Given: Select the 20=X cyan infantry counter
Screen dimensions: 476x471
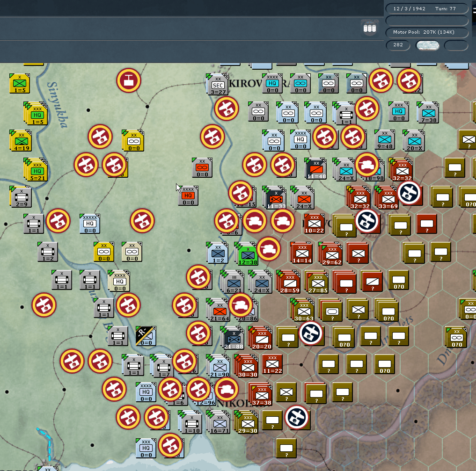Looking at the screenshot, I should pyautogui.click(x=414, y=140).
